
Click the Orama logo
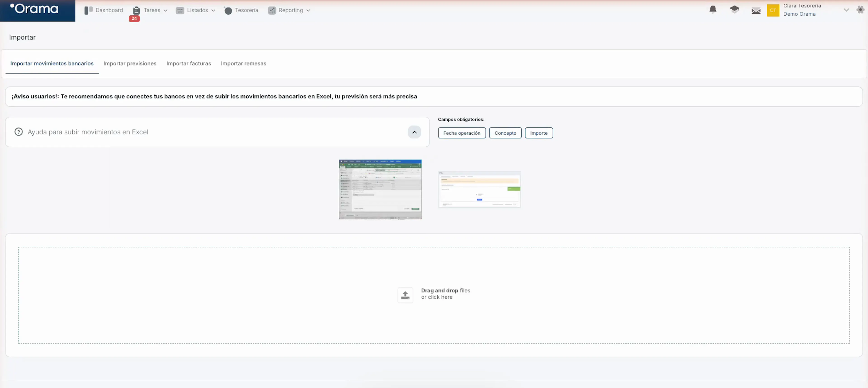34,9
